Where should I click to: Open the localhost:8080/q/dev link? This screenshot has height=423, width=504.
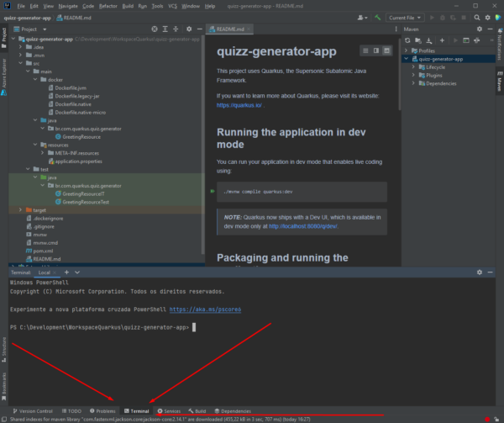pyautogui.click(x=303, y=226)
